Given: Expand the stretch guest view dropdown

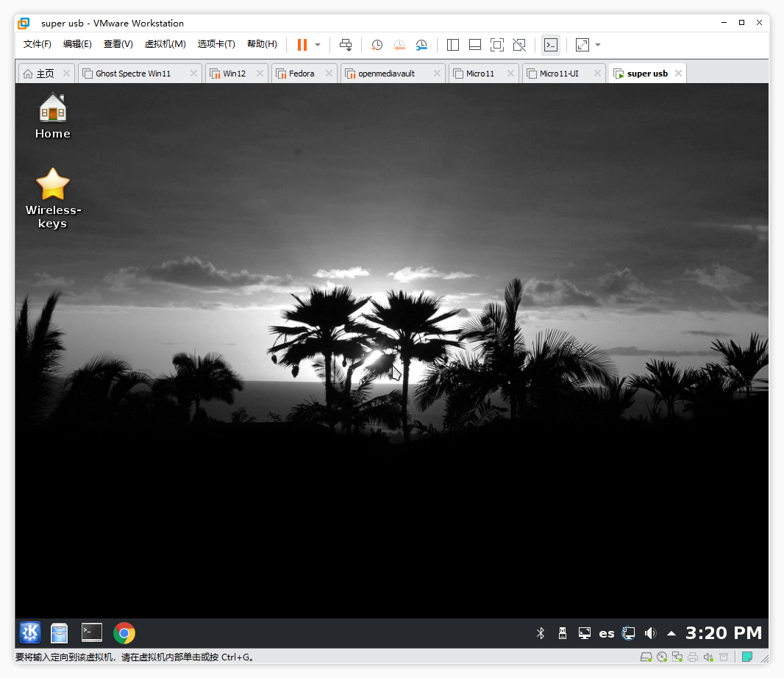Looking at the screenshot, I should pos(598,45).
